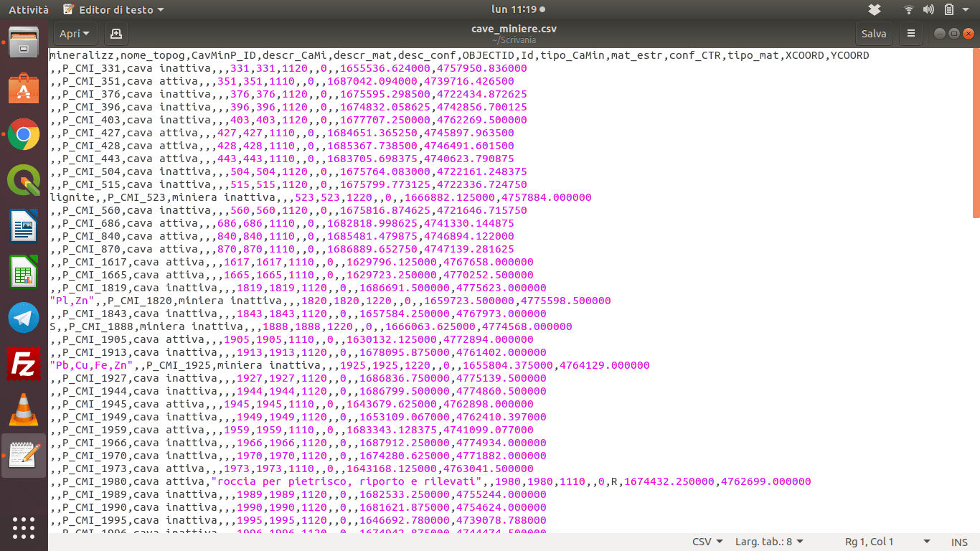This screenshot has width=980, height=551.
Task: Save the file with Salva
Action: pyautogui.click(x=874, y=33)
